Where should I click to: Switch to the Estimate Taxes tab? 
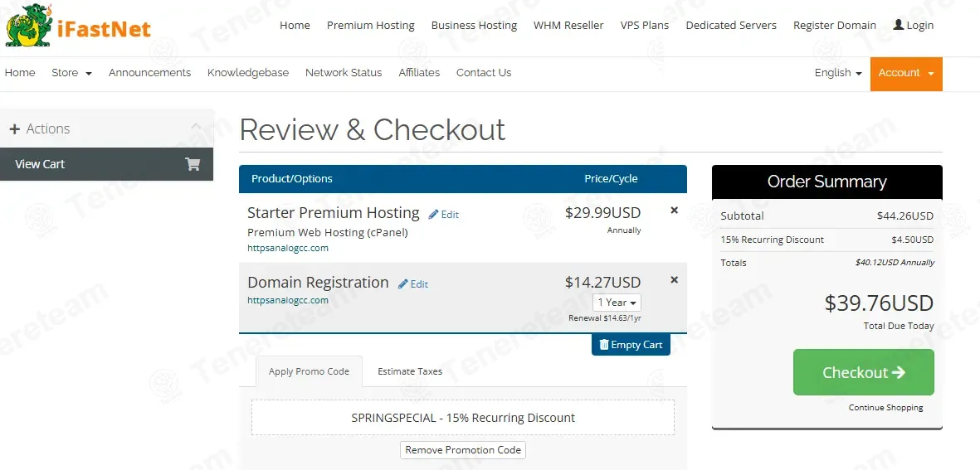click(410, 371)
